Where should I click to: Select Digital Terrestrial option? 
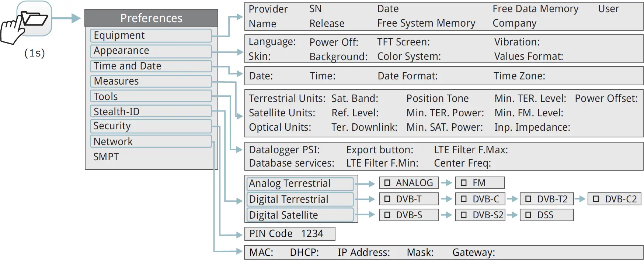click(300, 199)
